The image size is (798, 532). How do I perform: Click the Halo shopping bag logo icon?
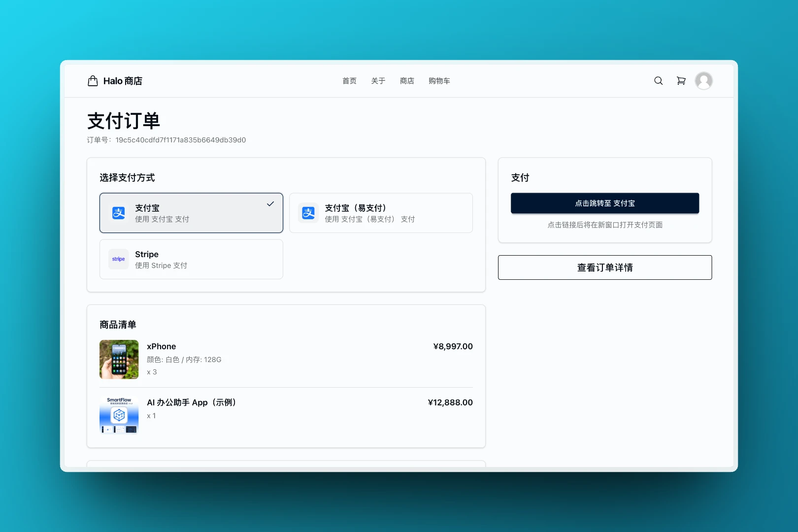pos(93,81)
